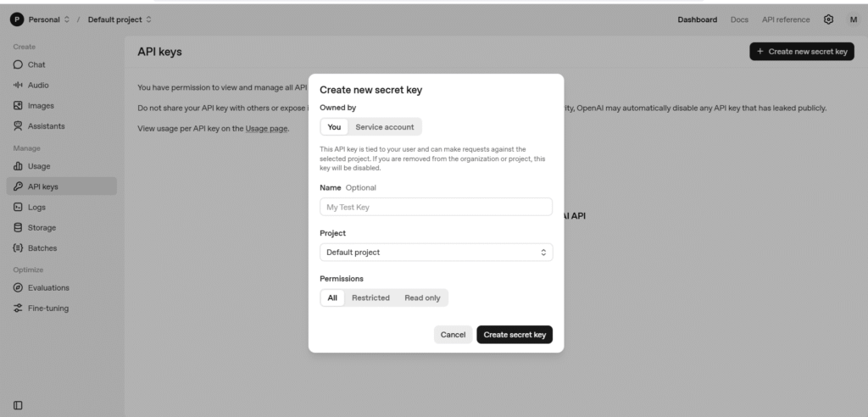The height and width of the screenshot is (417, 868).
Task: Cancel the new secret key dialog
Action: (453, 335)
